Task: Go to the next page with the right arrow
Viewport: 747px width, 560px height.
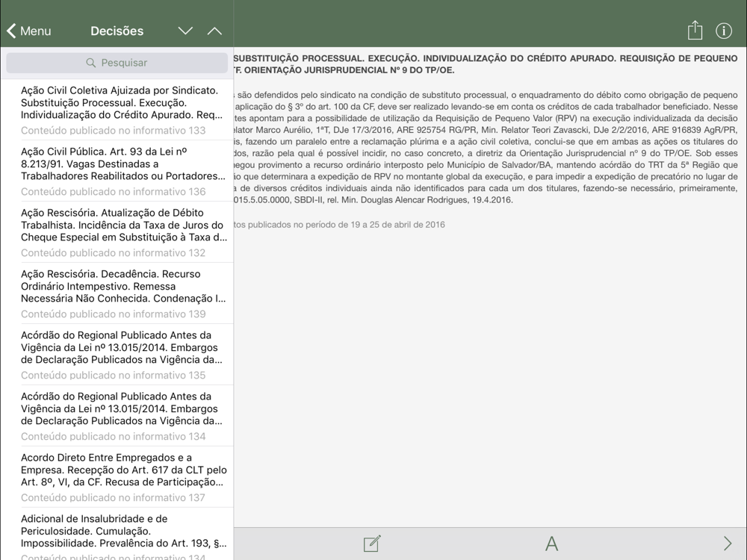Action: click(x=728, y=544)
